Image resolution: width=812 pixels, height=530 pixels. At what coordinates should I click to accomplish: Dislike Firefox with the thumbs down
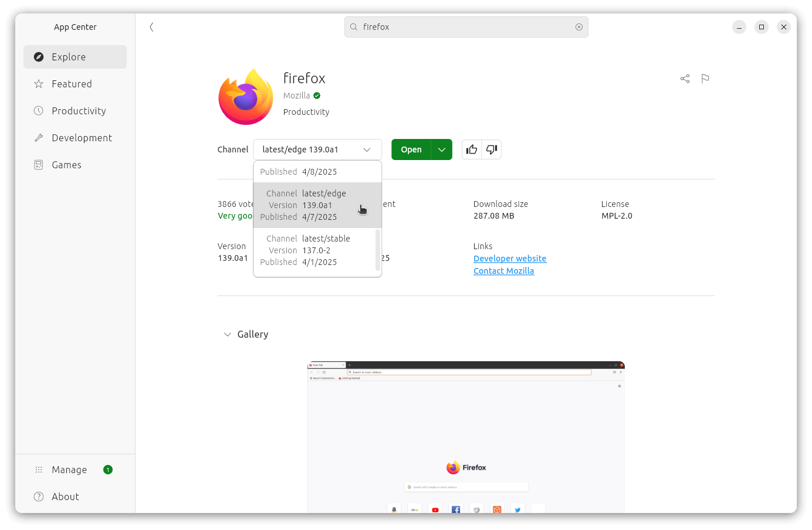pos(491,150)
